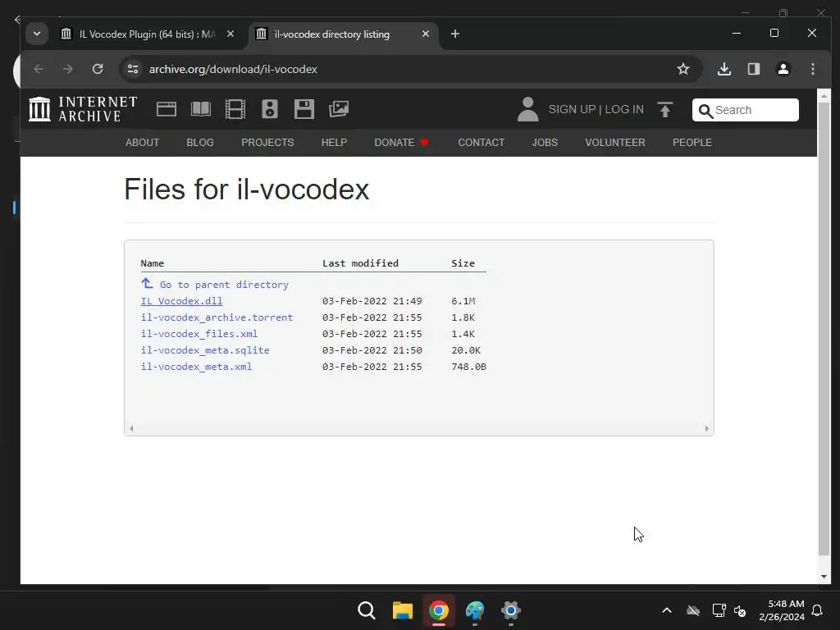
Task: Show hidden system tray icons chevron
Action: (x=667, y=610)
